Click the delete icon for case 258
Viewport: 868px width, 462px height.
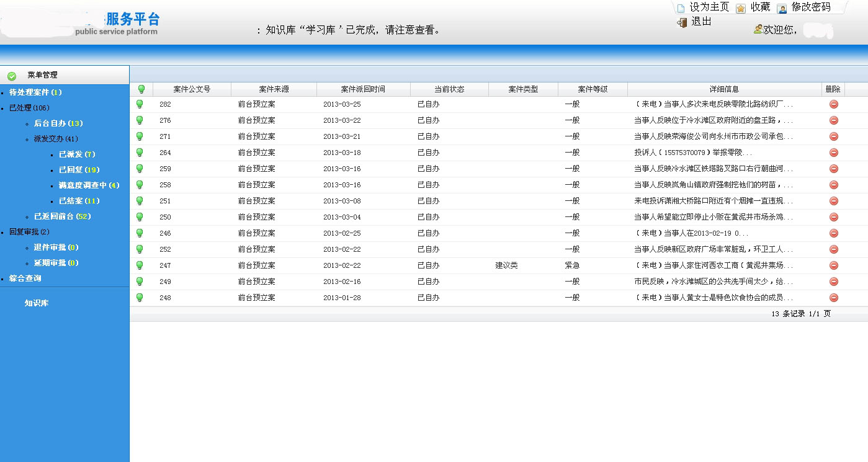(833, 185)
